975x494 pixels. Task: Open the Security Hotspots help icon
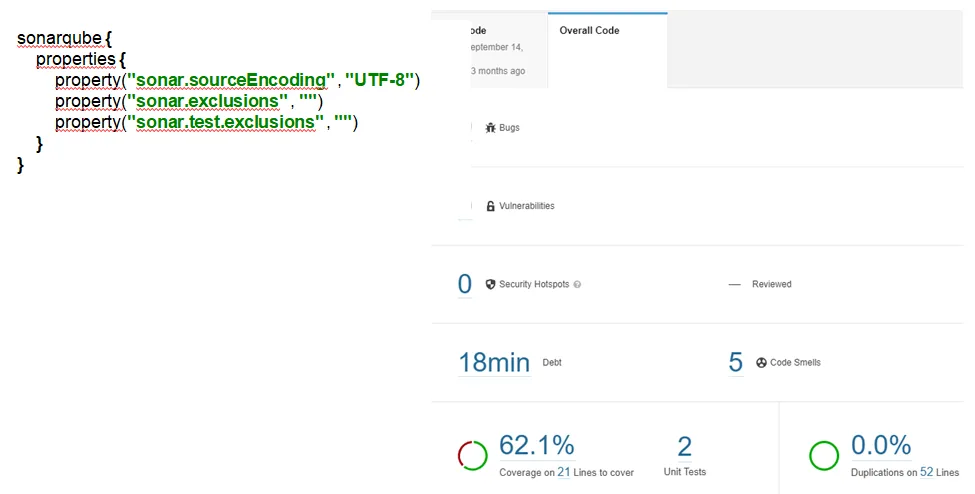pyautogui.click(x=577, y=284)
